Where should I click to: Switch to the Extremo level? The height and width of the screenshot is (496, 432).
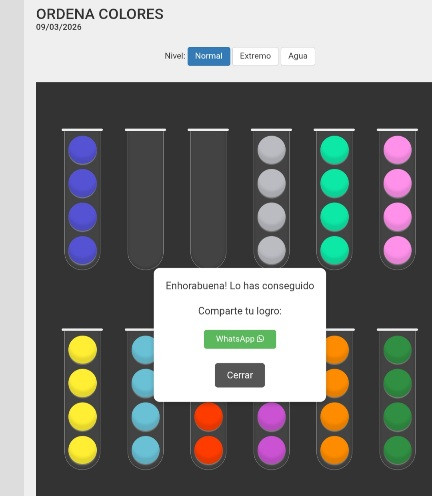coord(255,56)
